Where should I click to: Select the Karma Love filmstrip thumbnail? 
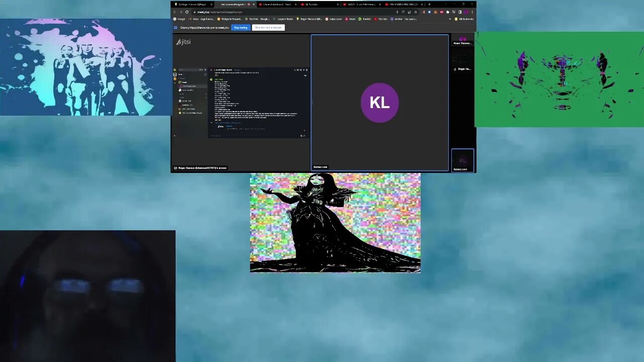(462, 160)
